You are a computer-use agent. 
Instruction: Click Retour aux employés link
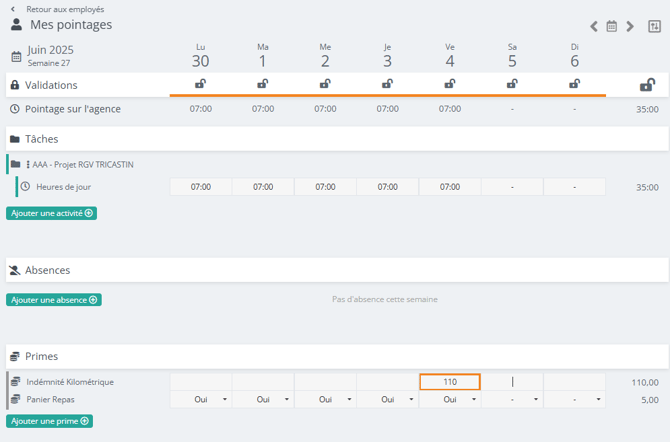(x=64, y=9)
